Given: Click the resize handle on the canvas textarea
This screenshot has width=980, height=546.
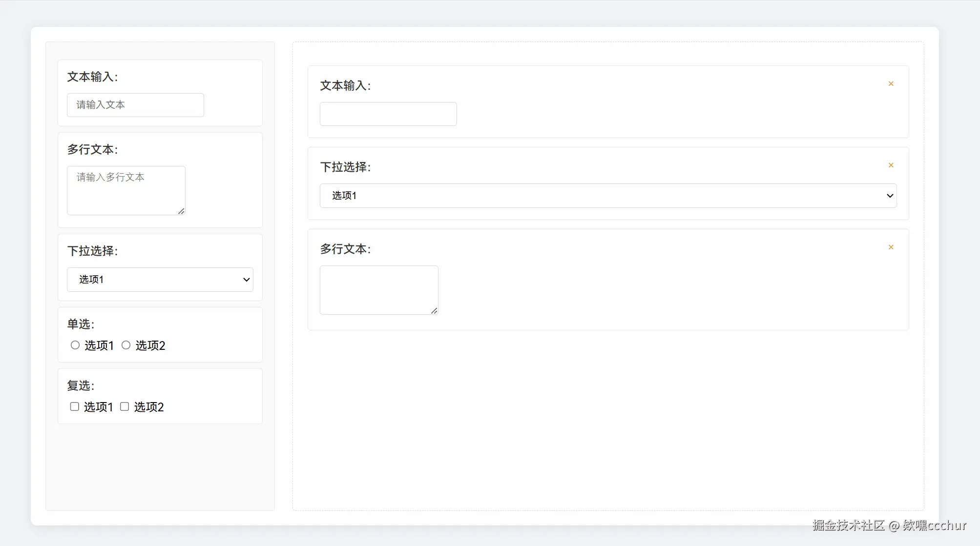Looking at the screenshot, I should point(434,311).
